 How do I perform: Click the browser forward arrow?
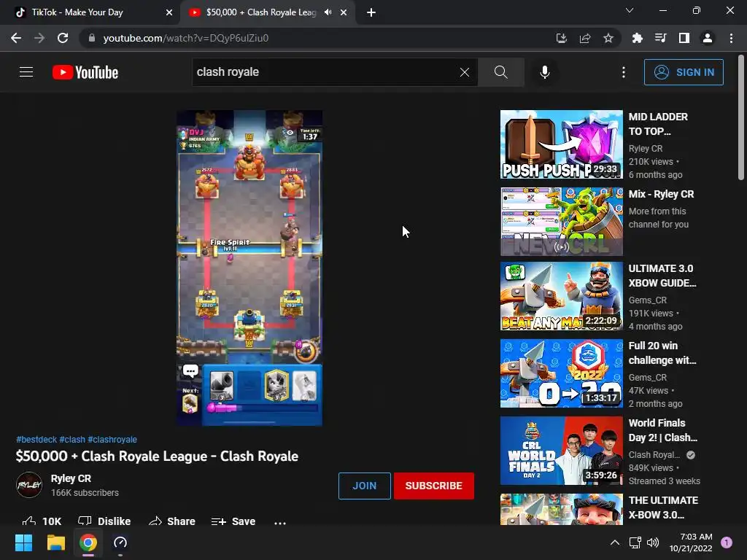pyautogui.click(x=39, y=38)
